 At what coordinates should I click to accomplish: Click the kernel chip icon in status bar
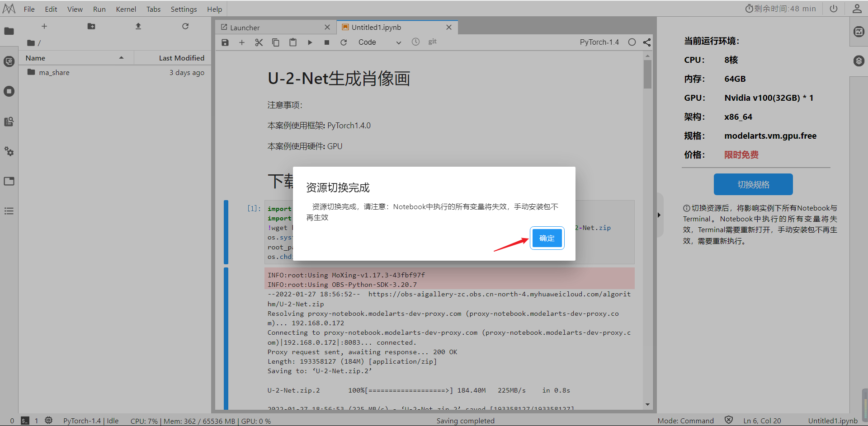(x=49, y=421)
